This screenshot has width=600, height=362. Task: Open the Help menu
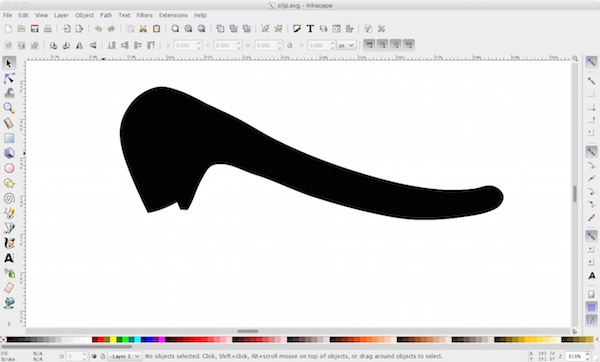click(x=200, y=15)
